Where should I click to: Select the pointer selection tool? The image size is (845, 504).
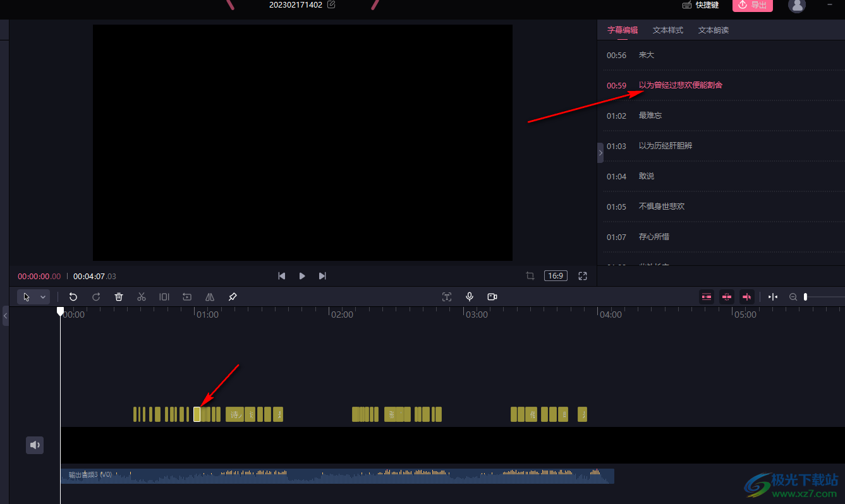pos(27,297)
